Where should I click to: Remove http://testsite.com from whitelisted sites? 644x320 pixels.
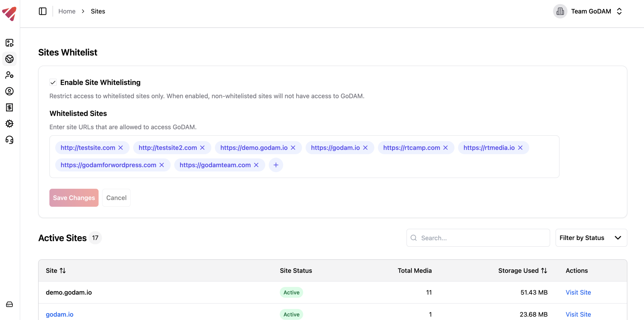click(x=120, y=148)
